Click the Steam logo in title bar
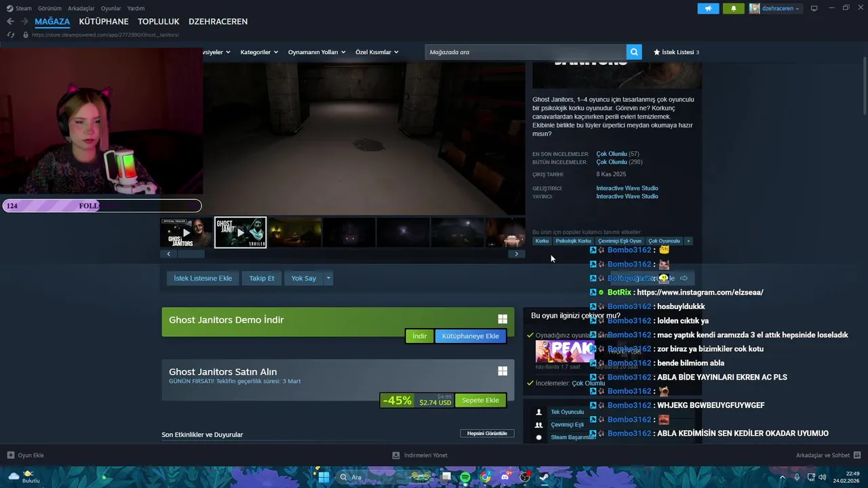 pos(9,8)
